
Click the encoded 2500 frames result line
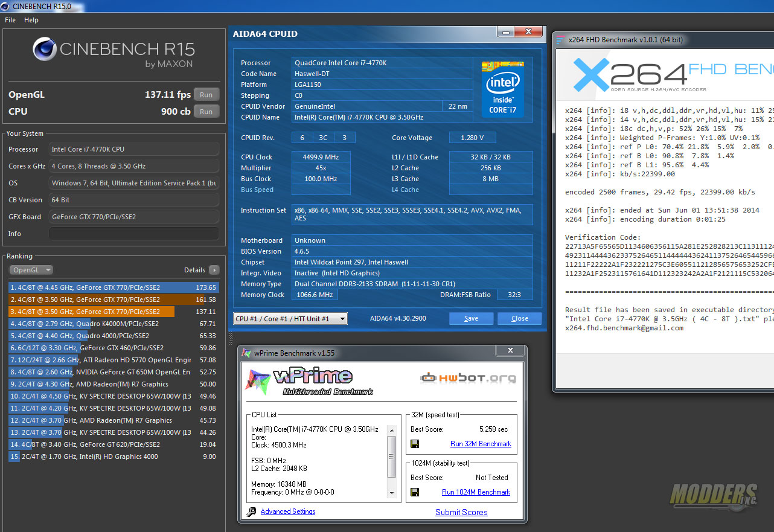[x=660, y=192]
